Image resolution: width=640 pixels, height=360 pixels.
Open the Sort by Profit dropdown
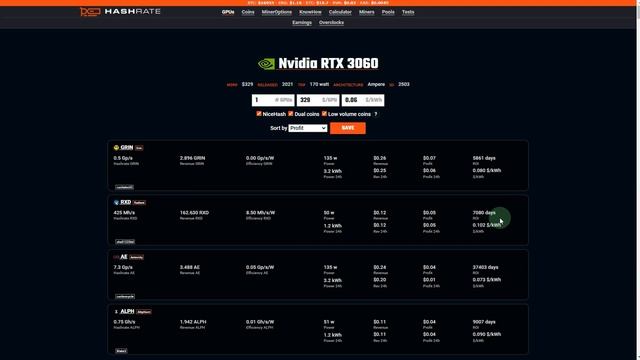pyautogui.click(x=308, y=128)
